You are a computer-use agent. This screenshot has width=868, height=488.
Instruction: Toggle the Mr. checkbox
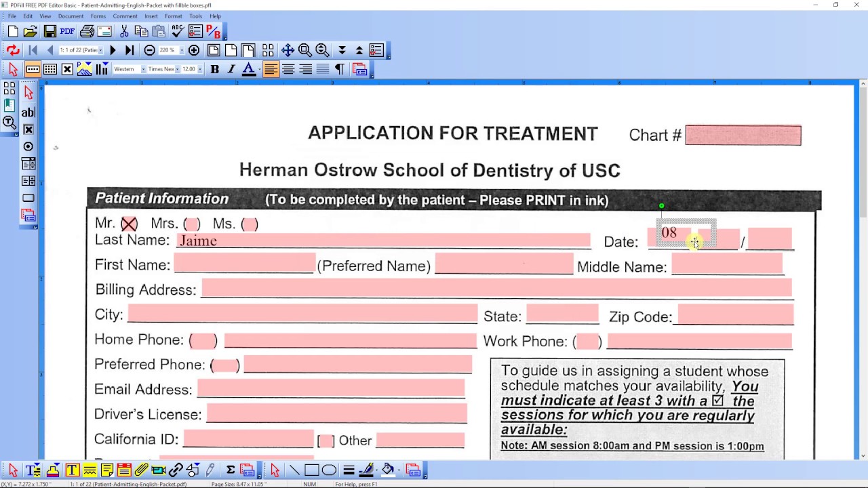[129, 224]
